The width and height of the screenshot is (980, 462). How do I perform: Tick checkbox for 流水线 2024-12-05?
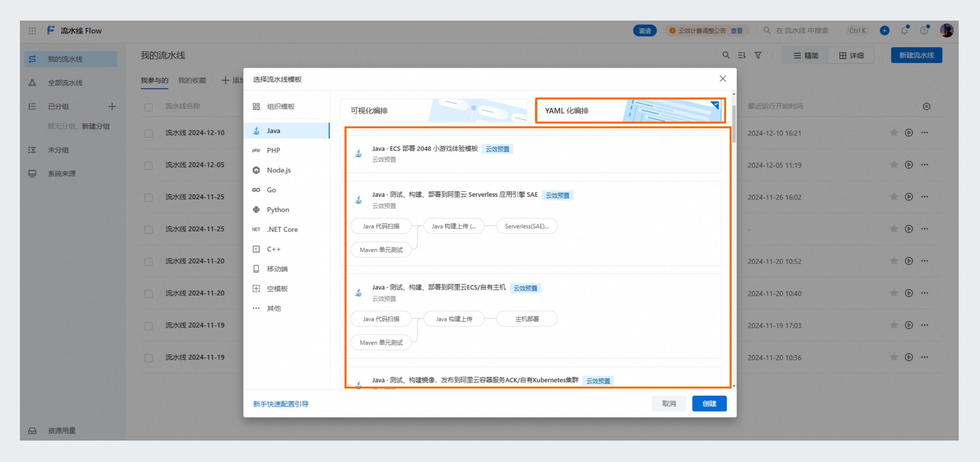pyautogui.click(x=148, y=165)
